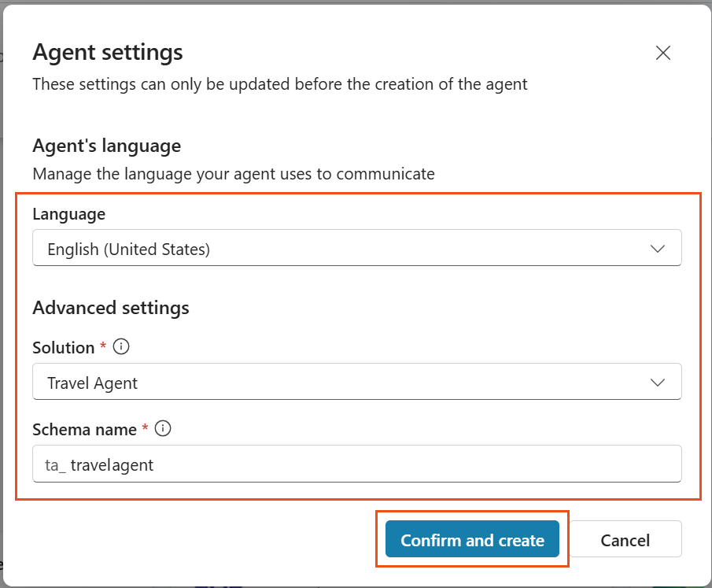Click the Agent settings dialog heading
This screenshot has width=712, height=588.
click(x=107, y=52)
